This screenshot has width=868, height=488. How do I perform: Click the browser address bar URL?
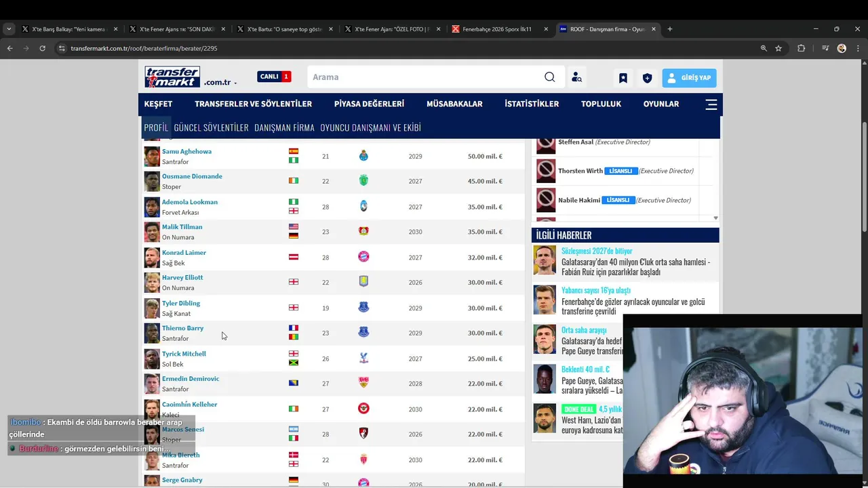144,48
